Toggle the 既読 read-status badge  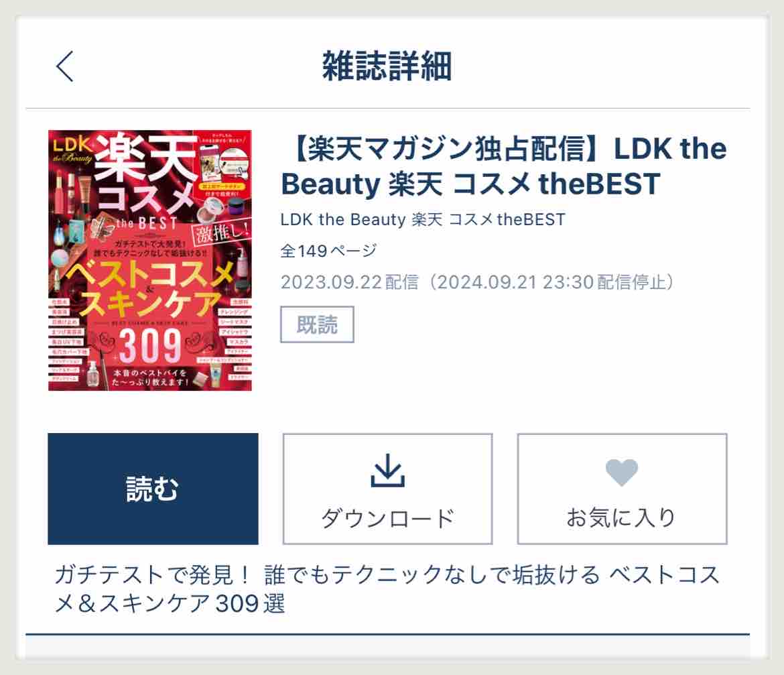point(317,324)
